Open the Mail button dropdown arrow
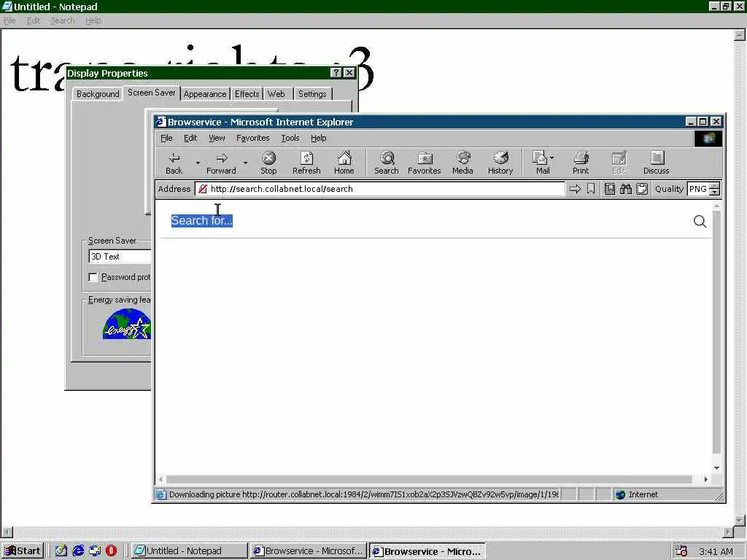The height and width of the screenshot is (560, 747). [x=551, y=157]
